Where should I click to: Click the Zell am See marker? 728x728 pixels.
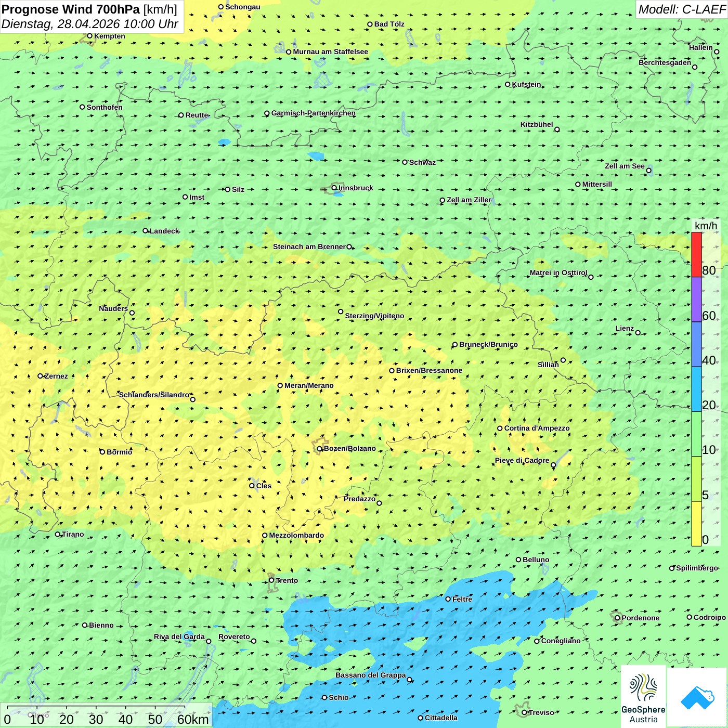click(x=648, y=170)
